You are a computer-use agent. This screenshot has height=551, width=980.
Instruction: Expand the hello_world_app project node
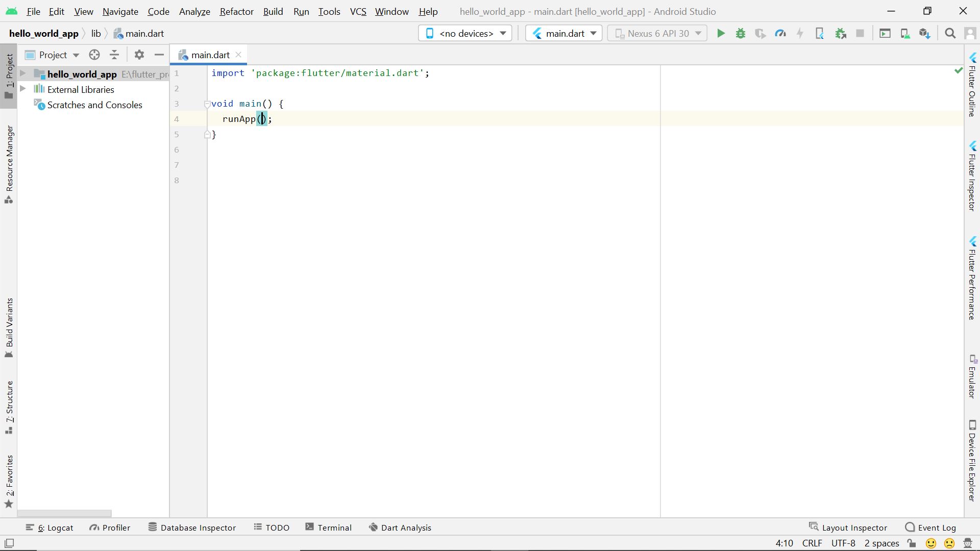[22, 73]
